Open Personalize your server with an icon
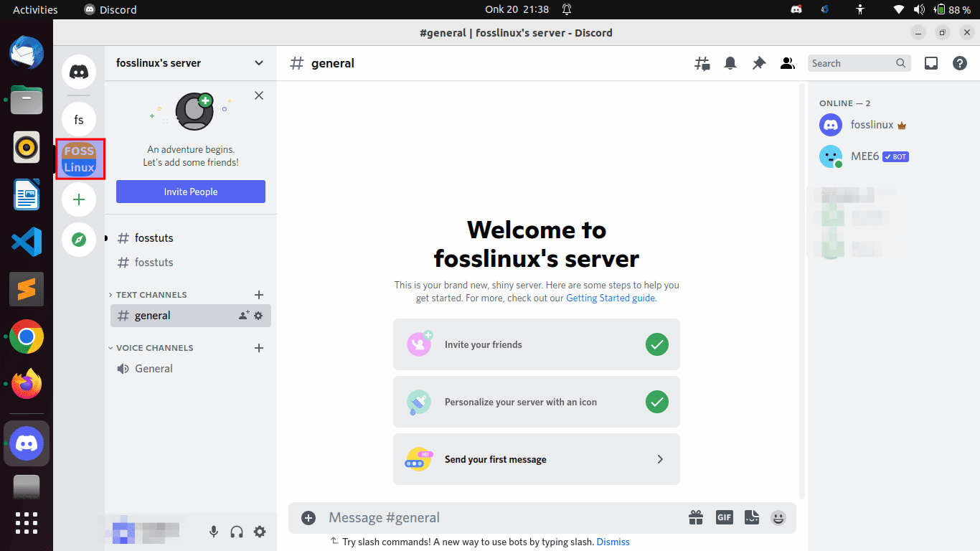Screen dimensions: 980x551 (x=537, y=402)
